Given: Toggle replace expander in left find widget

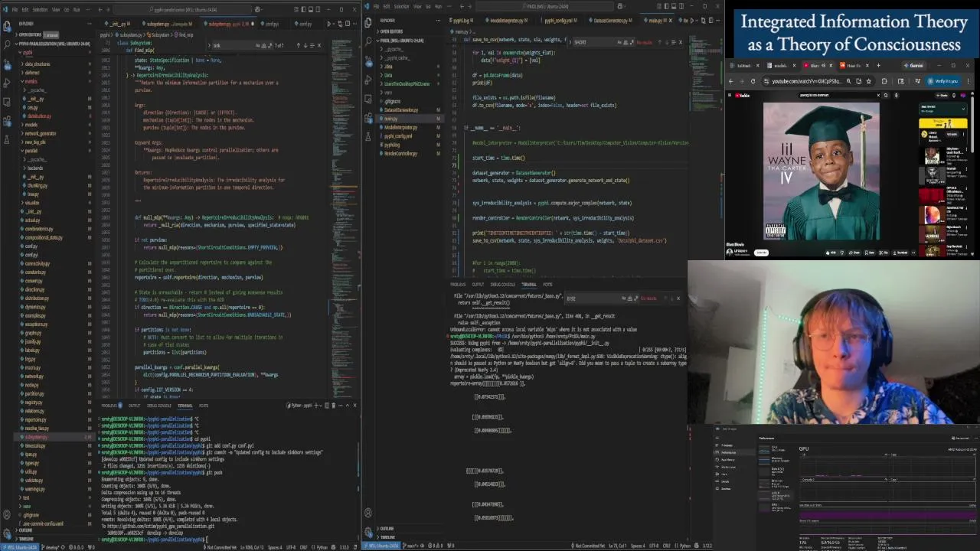Looking at the screenshot, I should point(209,45).
